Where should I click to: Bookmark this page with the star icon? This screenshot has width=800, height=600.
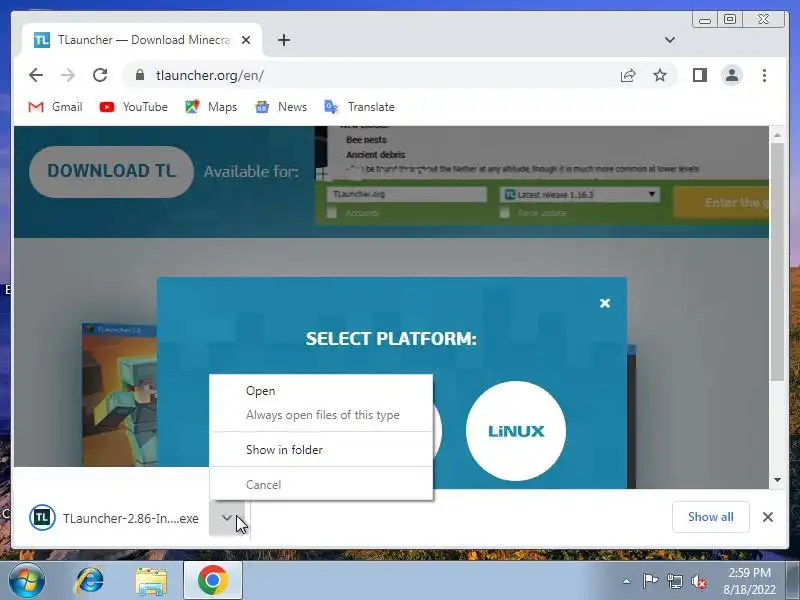[x=660, y=76]
